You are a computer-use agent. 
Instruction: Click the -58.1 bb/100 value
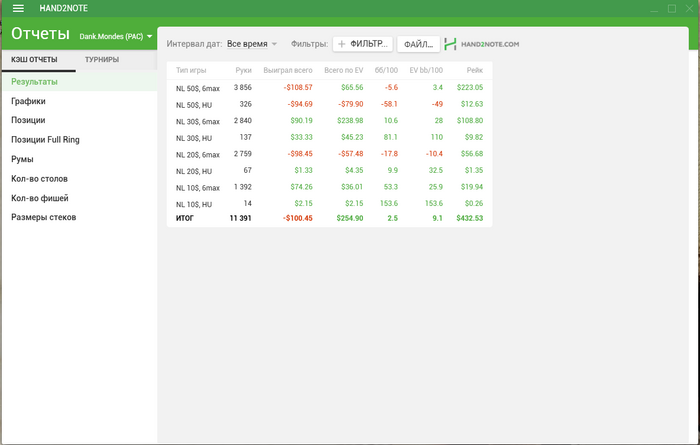click(389, 104)
